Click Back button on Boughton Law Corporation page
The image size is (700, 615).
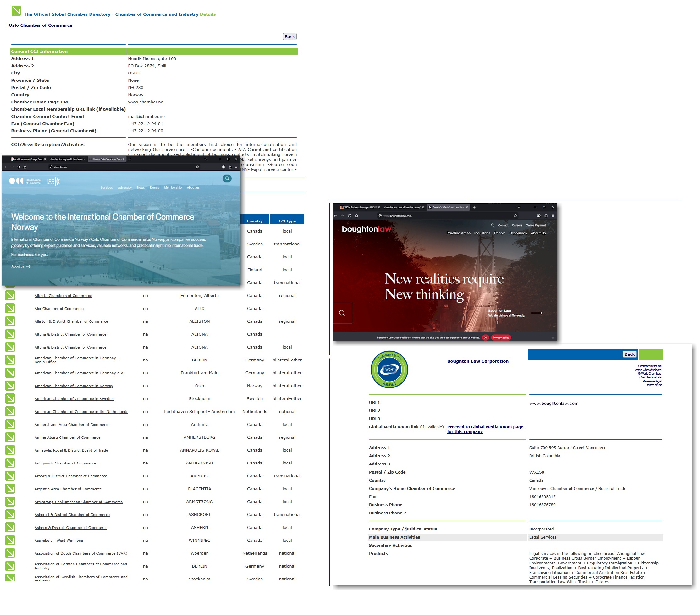pos(630,354)
